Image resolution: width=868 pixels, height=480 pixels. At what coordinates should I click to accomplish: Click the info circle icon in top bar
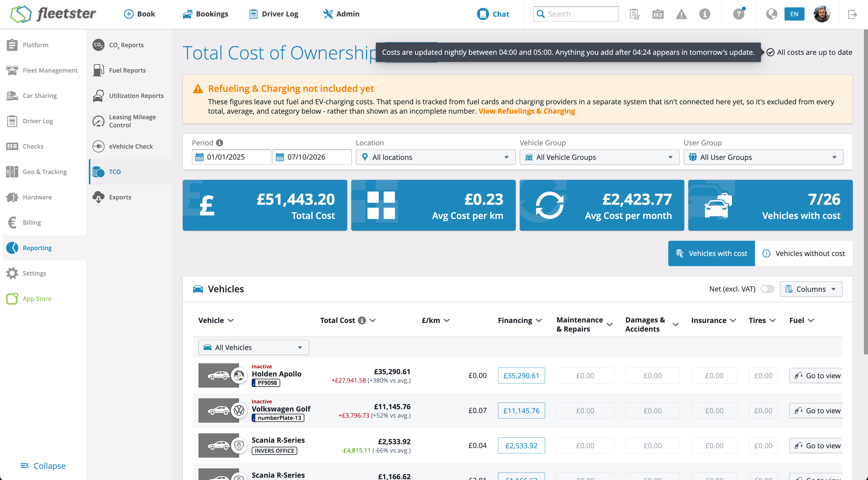pos(705,14)
